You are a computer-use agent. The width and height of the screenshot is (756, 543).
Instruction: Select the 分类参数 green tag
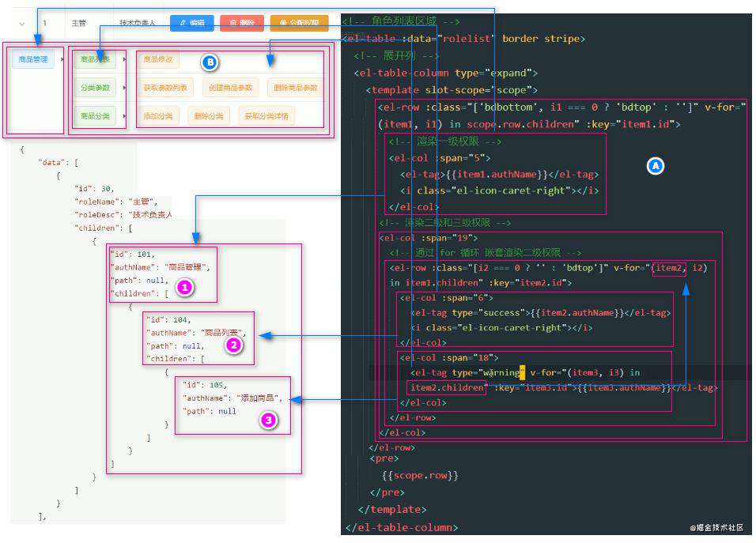coord(95,88)
